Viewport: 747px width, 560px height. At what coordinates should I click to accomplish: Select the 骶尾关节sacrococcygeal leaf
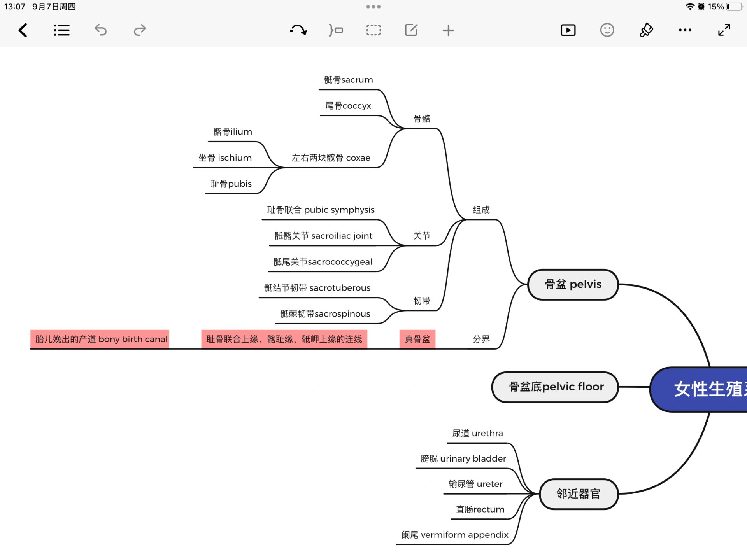coord(323,262)
